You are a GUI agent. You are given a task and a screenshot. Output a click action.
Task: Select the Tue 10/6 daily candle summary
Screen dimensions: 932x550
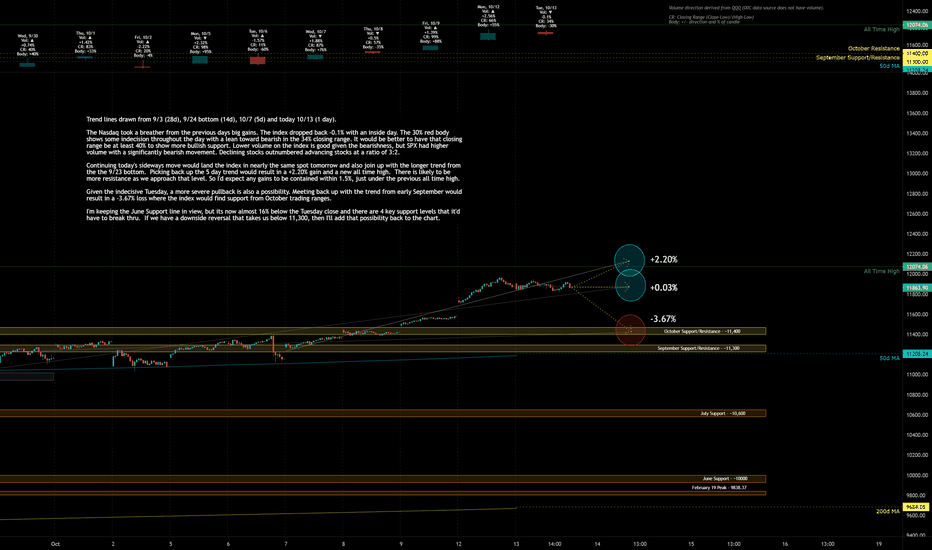(258, 40)
